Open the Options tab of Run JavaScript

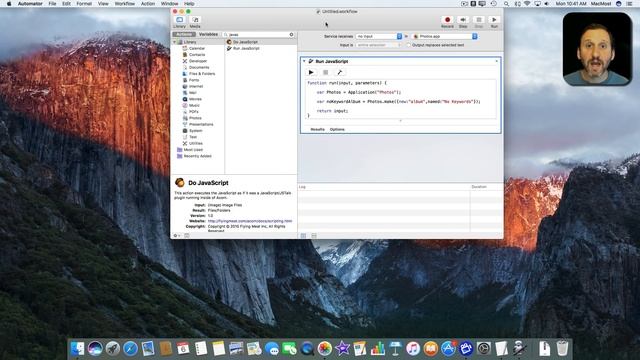(x=337, y=129)
